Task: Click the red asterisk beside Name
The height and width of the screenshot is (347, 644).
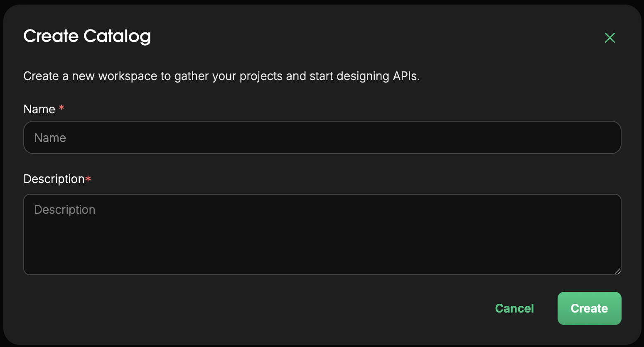Action: 61,108
